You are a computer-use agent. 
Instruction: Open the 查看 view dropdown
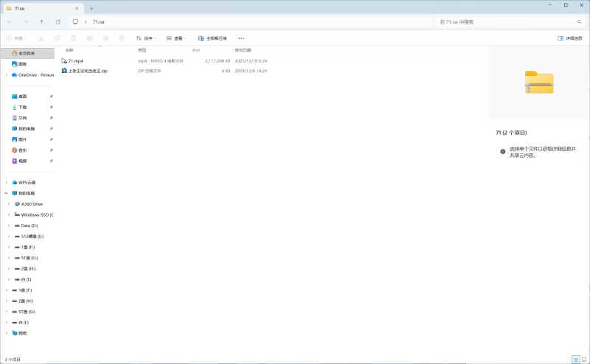[176, 38]
